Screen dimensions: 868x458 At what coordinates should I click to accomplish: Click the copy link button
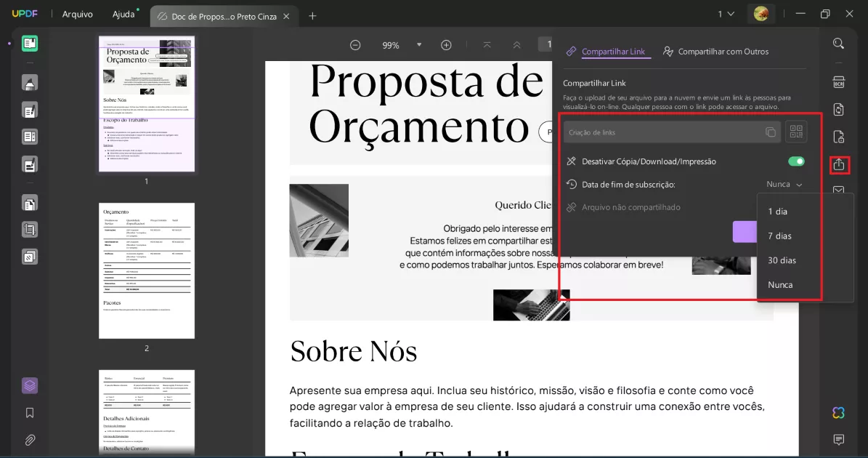coord(771,132)
